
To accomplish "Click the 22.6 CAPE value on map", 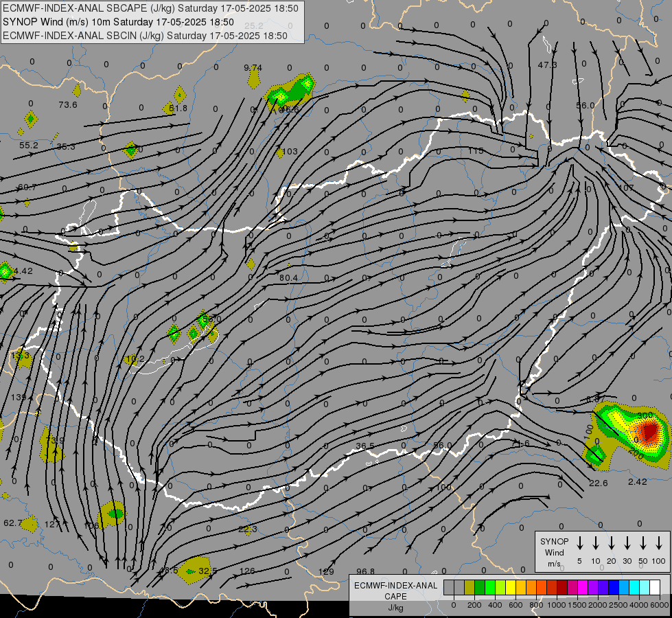I will [x=599, y=483].
